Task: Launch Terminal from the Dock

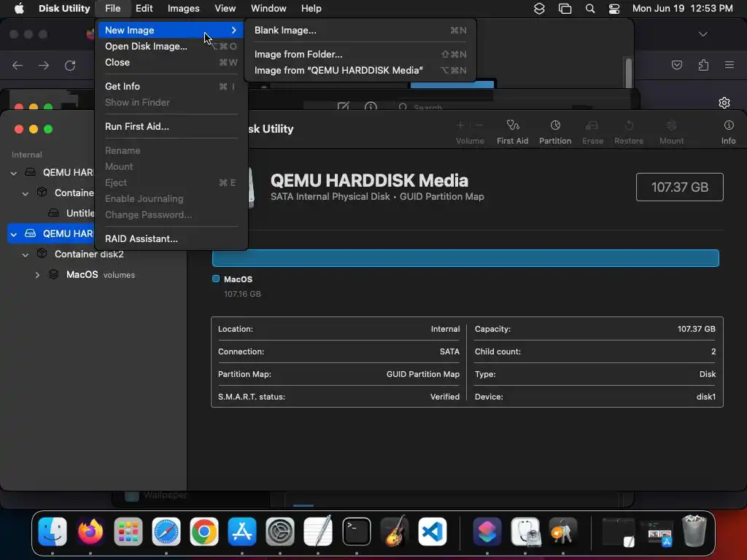Action: tap(356, 531)
